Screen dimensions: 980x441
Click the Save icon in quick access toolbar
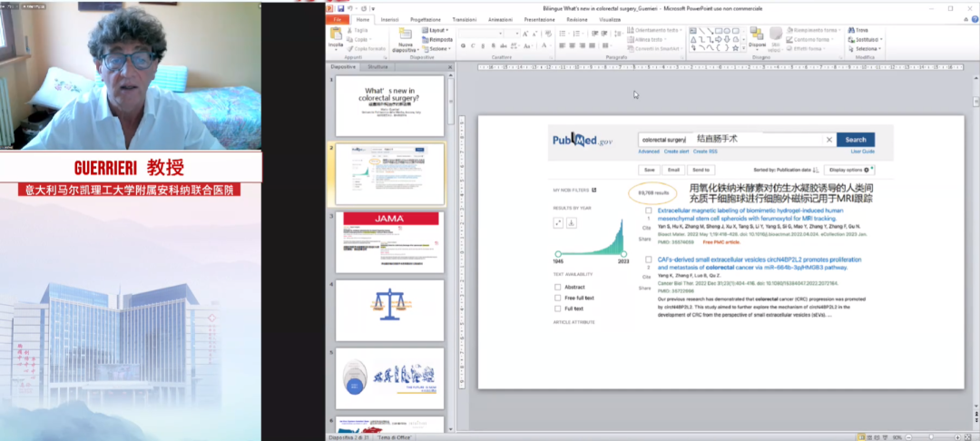click(x=340, y=9)
